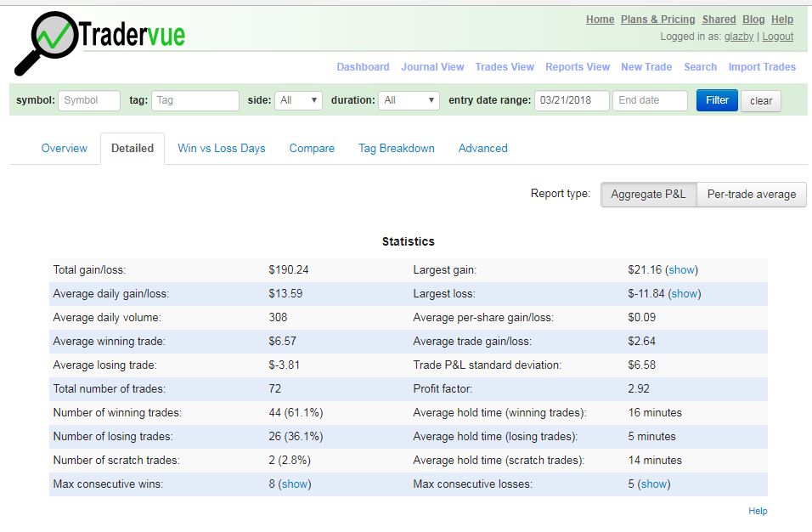
Task: Click the losing trades value 26 (36.1%)
Action: point(296,437)
